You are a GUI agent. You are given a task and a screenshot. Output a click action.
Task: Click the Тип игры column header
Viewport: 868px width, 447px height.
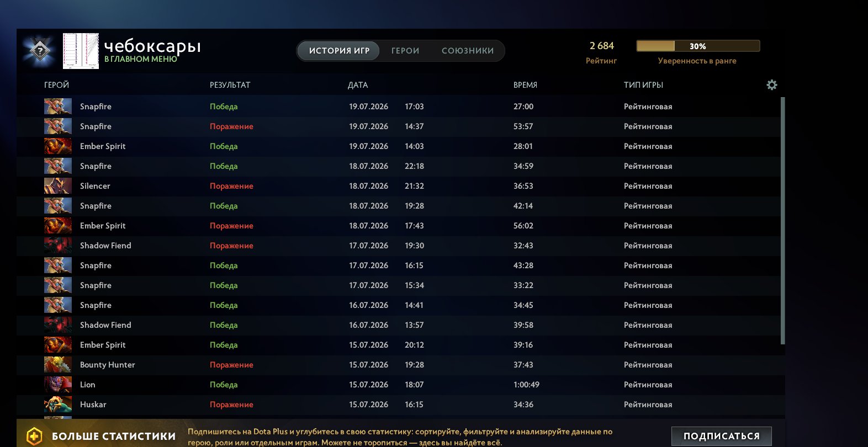(643, 85)
